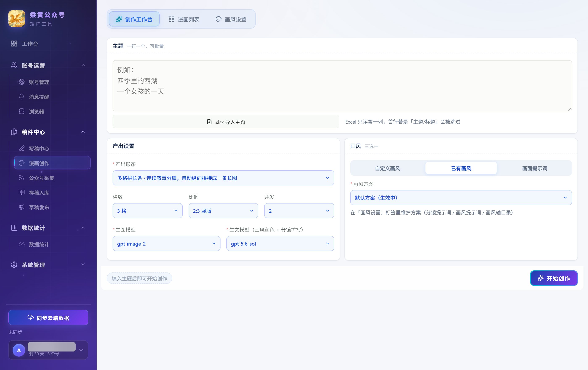Switch to the 漫画列表 tab

pyautogui.click(x=184, y=19)
